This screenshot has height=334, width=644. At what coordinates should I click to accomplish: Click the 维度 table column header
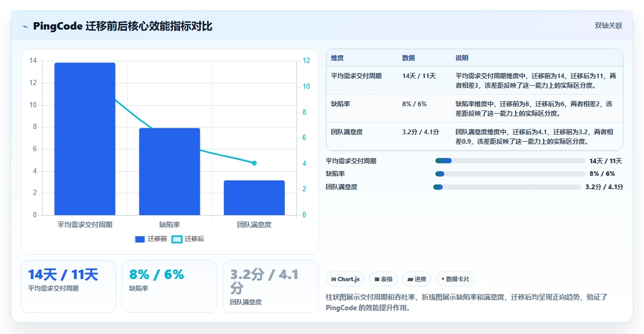click(x=337, y=58)
